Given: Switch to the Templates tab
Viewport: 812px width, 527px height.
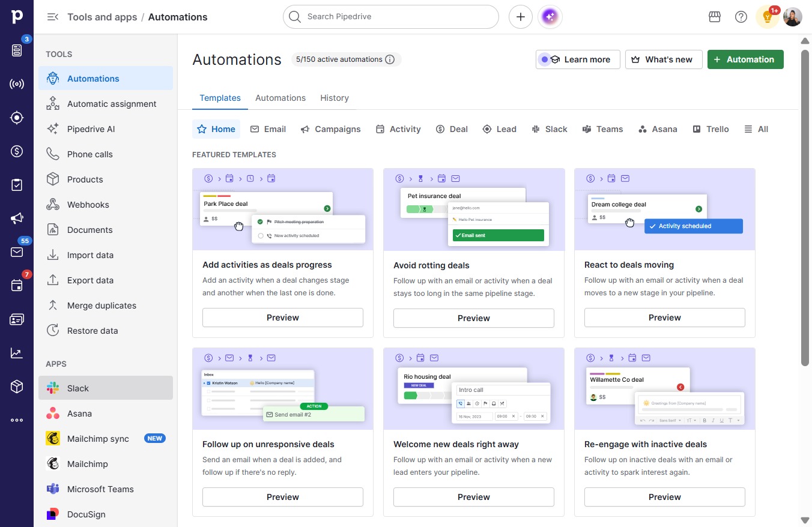Looking at the screenshot, I should click(220, 98).
